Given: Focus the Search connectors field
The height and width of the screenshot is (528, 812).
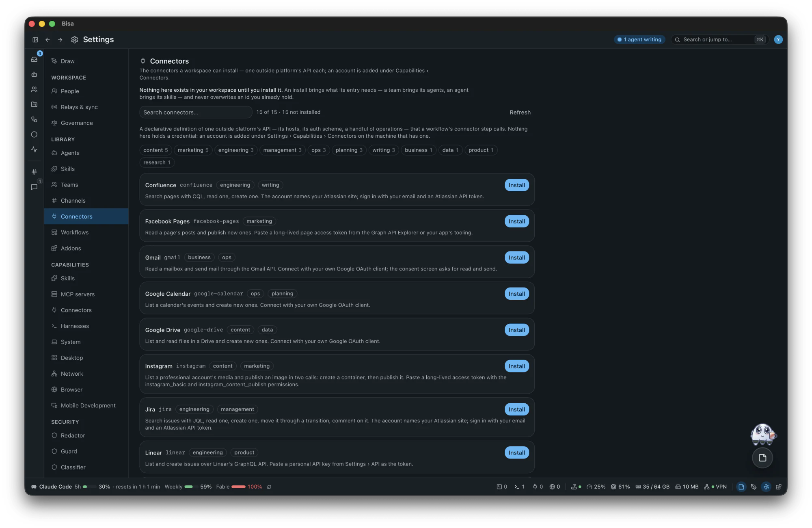Looking at the screenshot, I should tap(196, 112).
